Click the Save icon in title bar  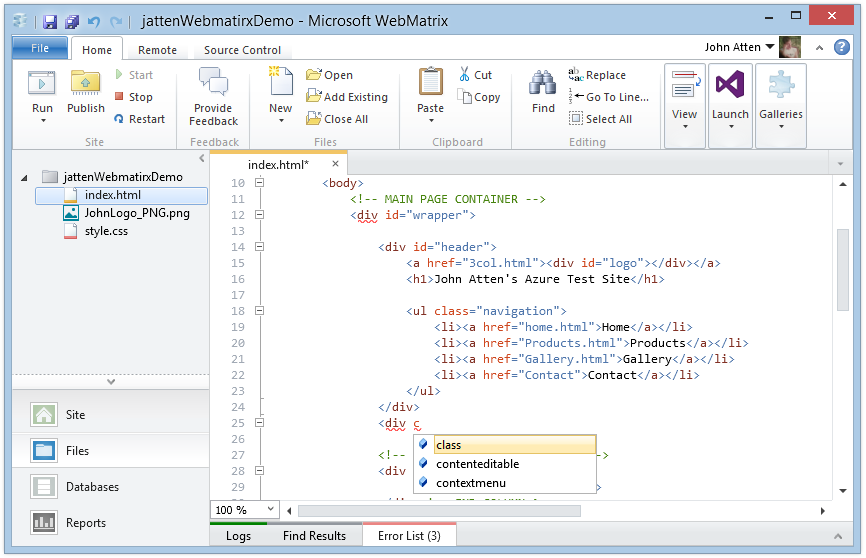point(50,22)
